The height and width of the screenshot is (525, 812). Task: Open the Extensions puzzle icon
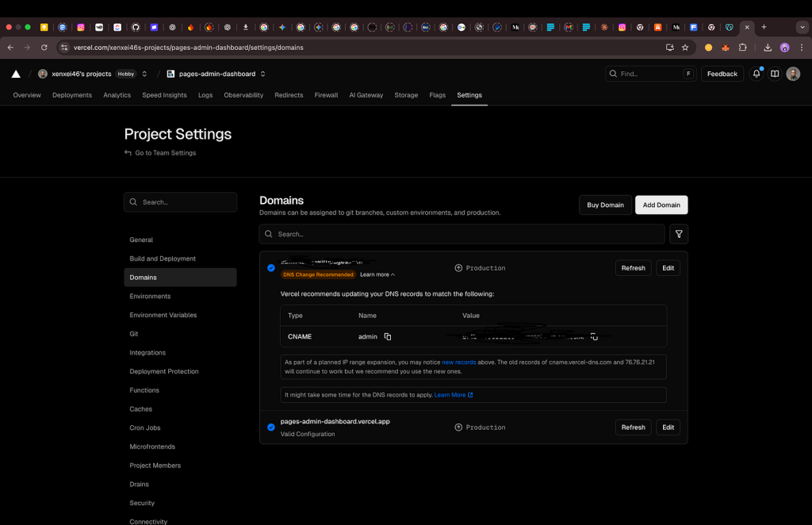742,47
